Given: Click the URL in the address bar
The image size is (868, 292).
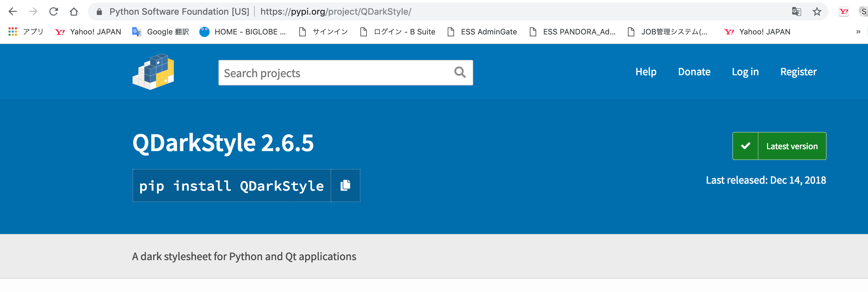Looking at the screenshot, I should click(336, 12).
